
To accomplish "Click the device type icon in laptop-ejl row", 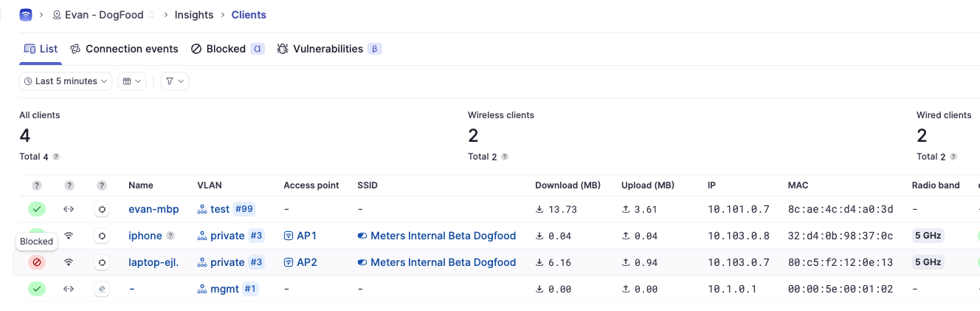I will (x=102, y=262).
